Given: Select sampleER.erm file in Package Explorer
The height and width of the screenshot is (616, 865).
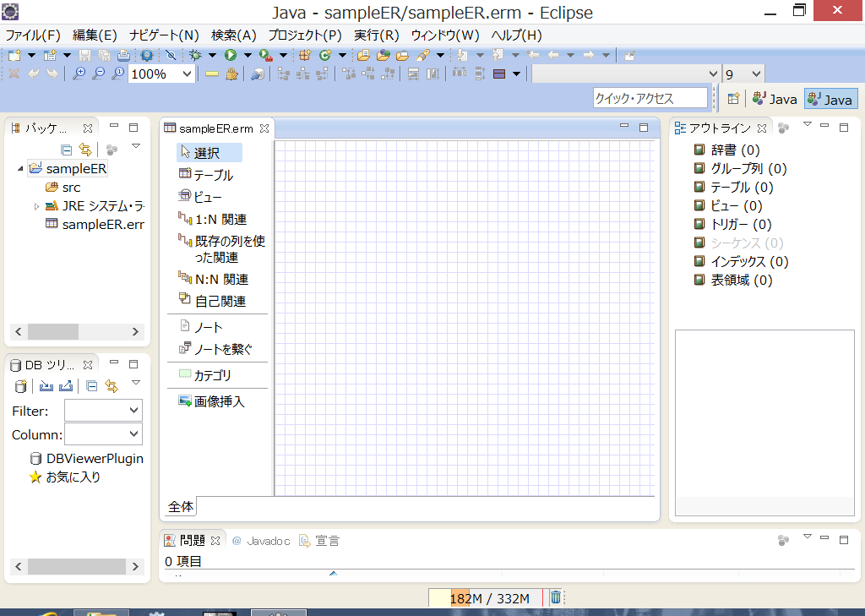Looking at the screenshot, I should (x=95, y=224).
